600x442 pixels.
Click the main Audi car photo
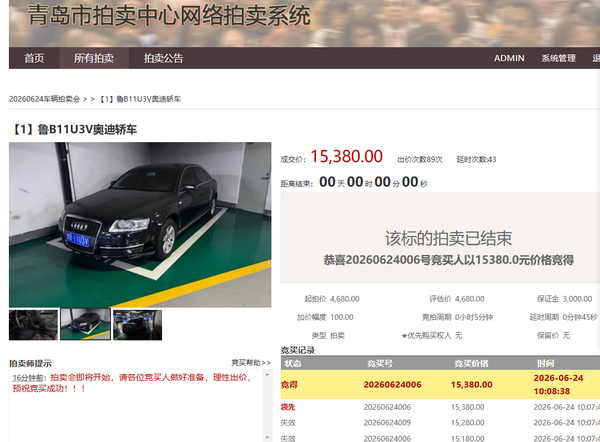pyautogui.click(x=140, y=225)
